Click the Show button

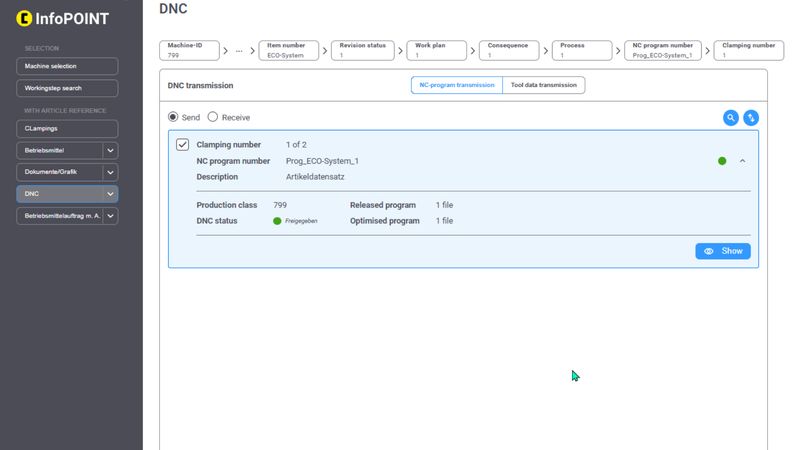723,251
